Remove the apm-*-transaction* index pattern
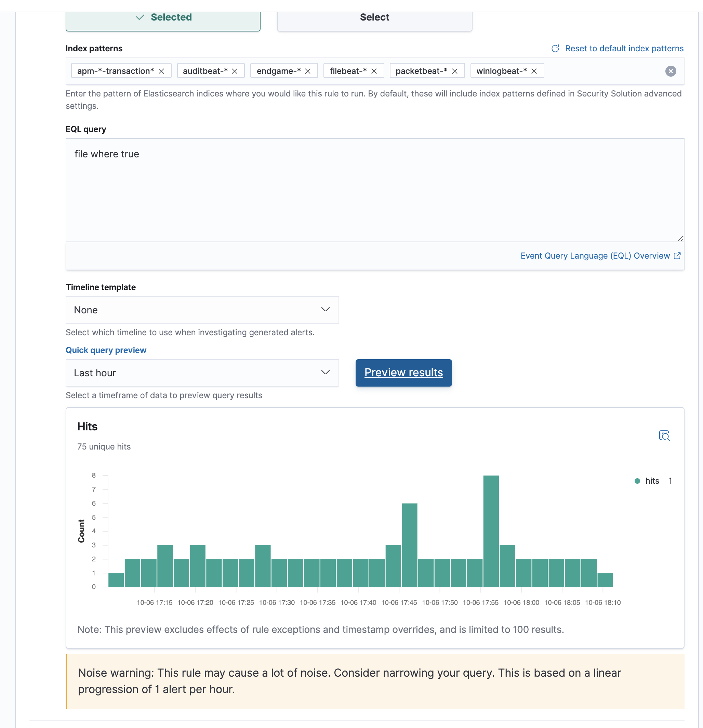Viewport: 703px width, 728px height. pyautogui.click(x=161, y=71)
